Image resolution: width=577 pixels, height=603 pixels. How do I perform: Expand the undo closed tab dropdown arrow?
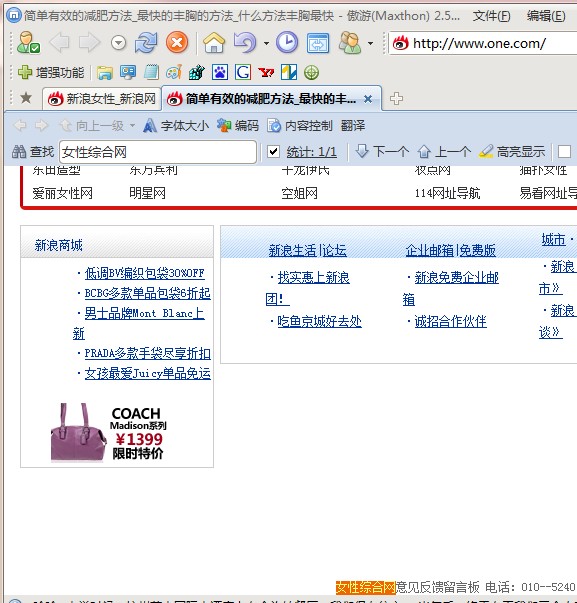[266, 43]
